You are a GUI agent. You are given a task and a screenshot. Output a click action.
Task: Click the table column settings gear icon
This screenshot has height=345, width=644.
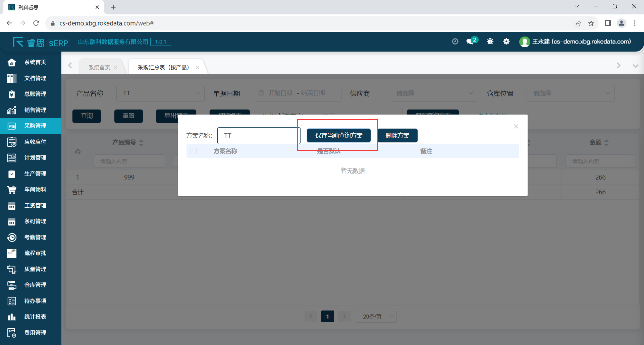pos(78,152)
